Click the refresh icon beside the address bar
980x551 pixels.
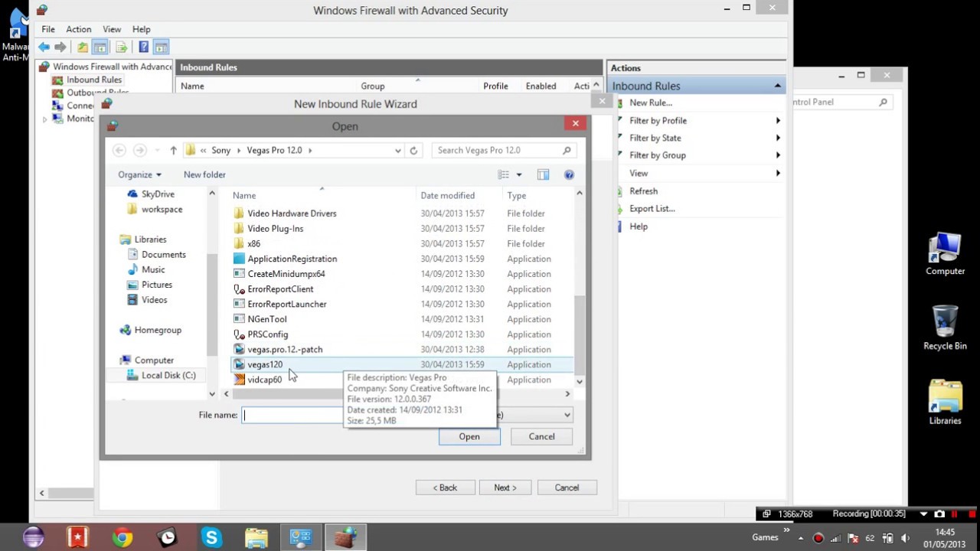click(x=413, y=151)
